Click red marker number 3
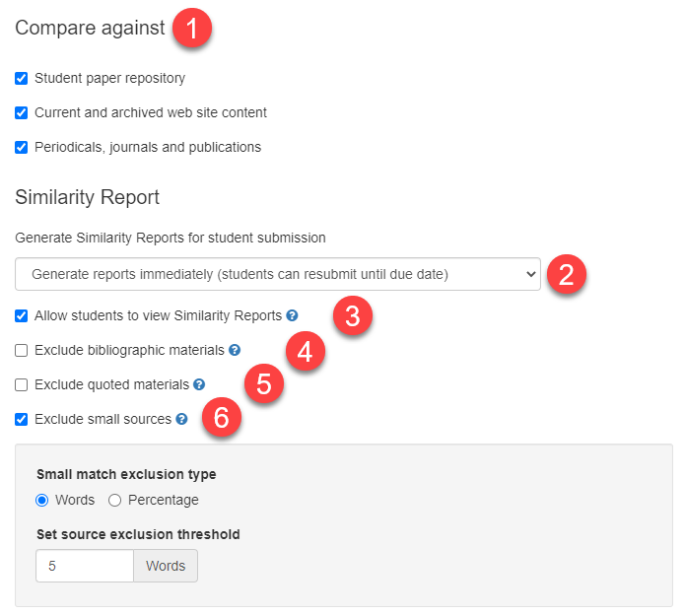Viewport: 685px width, 616px height. (353, 315)
